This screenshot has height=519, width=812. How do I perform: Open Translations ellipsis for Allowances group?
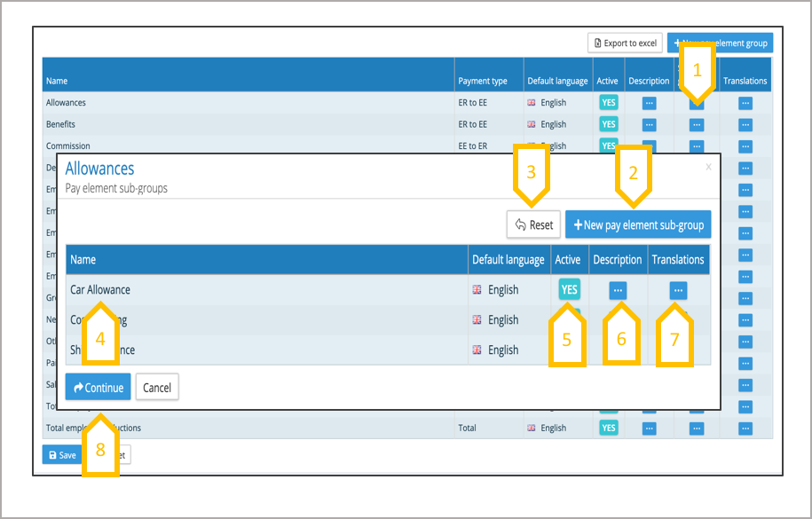(x=745, y=103)
